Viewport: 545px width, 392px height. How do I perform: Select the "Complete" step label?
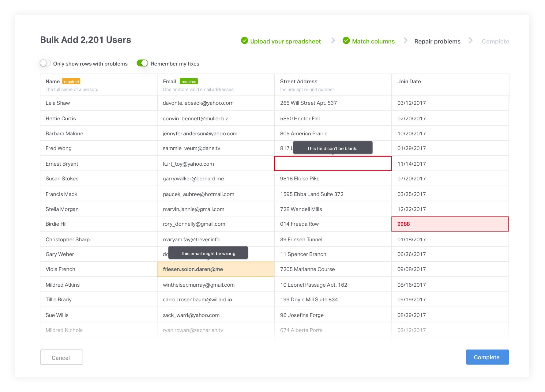[x=495, y=41]
